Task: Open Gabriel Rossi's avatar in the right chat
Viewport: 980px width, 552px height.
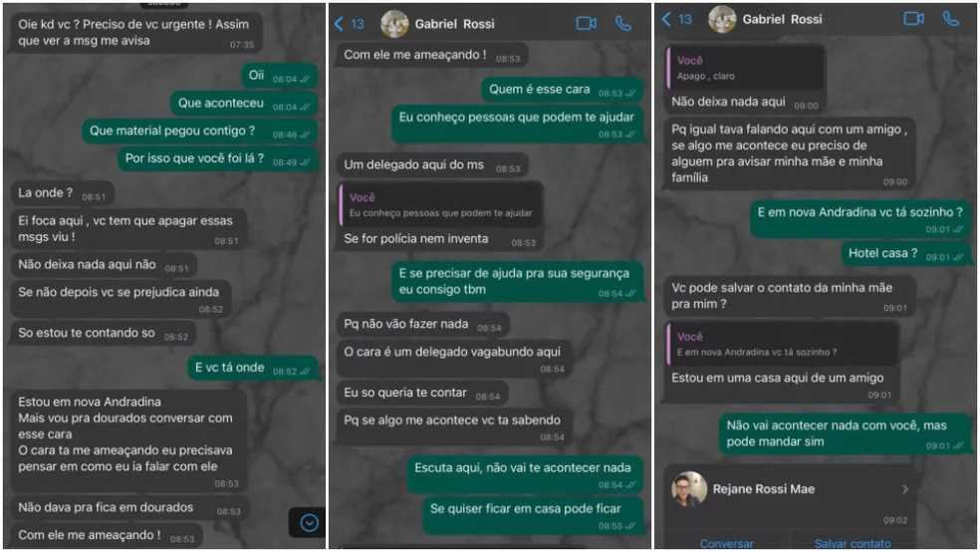Action: (722, 19)
